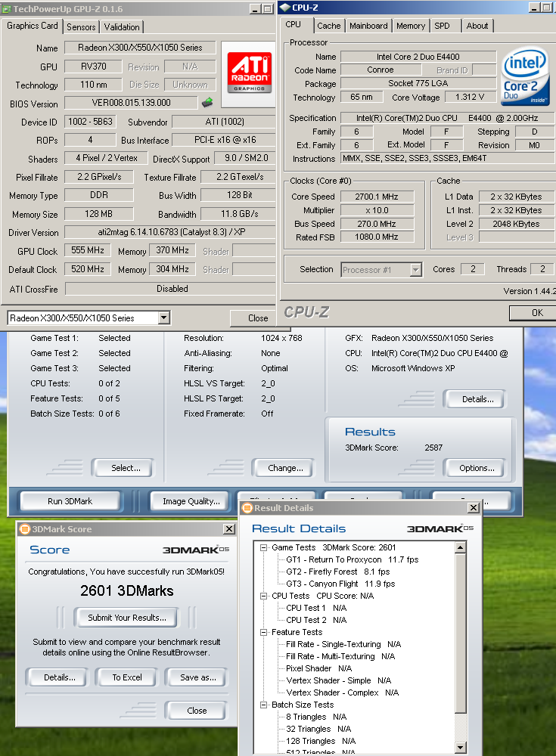Click the 3DMark Score window orange icon
This screenshot has width=556, height=756.
click(24, 529)
